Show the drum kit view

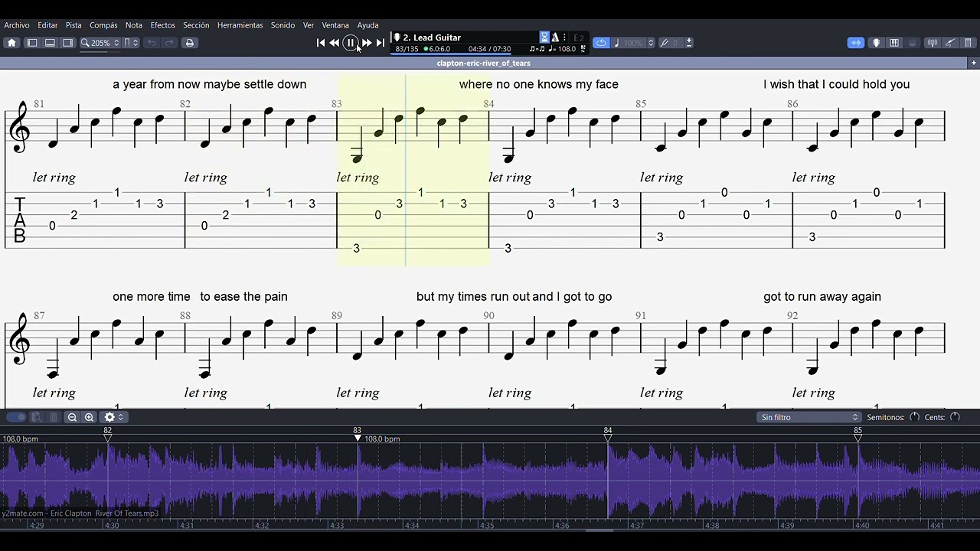click(912, 43)
